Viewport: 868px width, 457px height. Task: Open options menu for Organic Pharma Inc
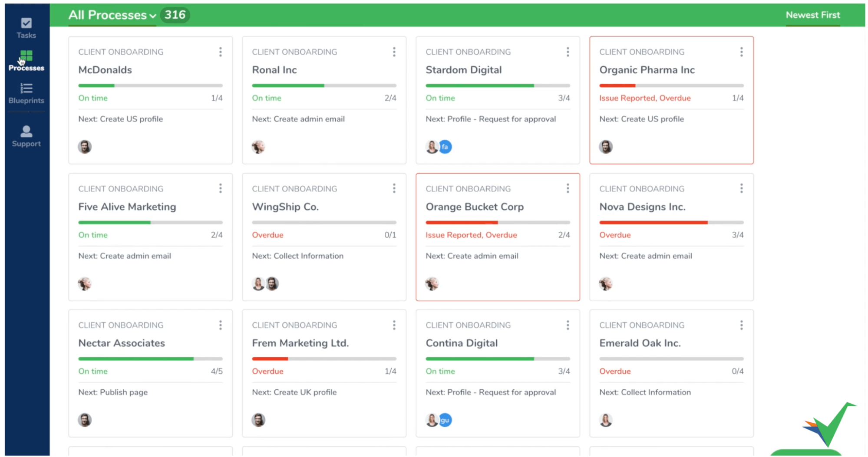click(741, 52)
